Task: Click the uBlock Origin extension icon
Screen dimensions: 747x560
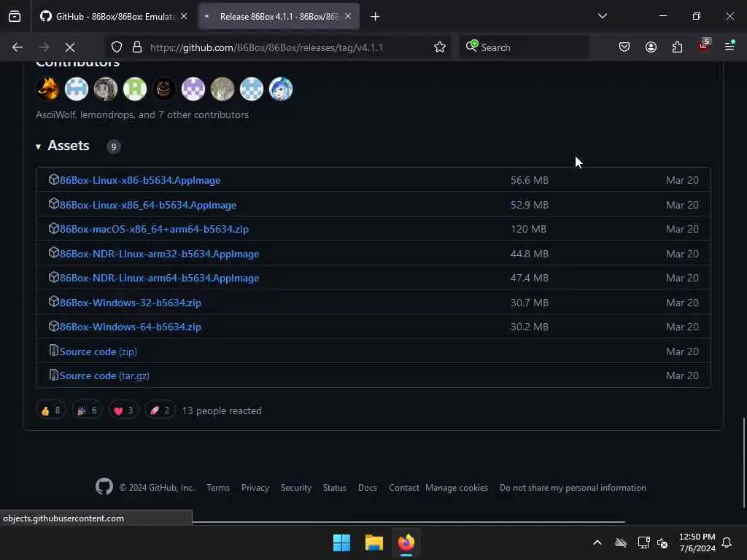Action: tap(704, 46)
